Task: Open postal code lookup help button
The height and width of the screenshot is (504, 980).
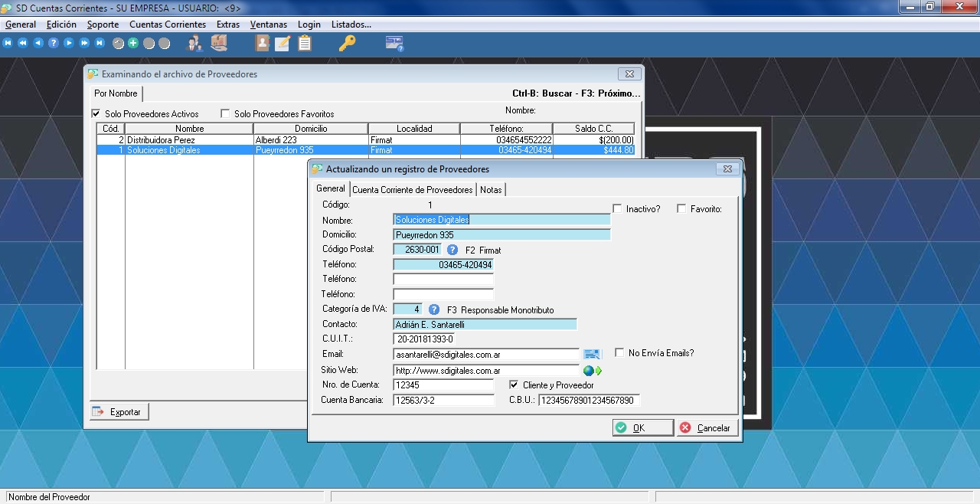Action: tap(452, 250)
